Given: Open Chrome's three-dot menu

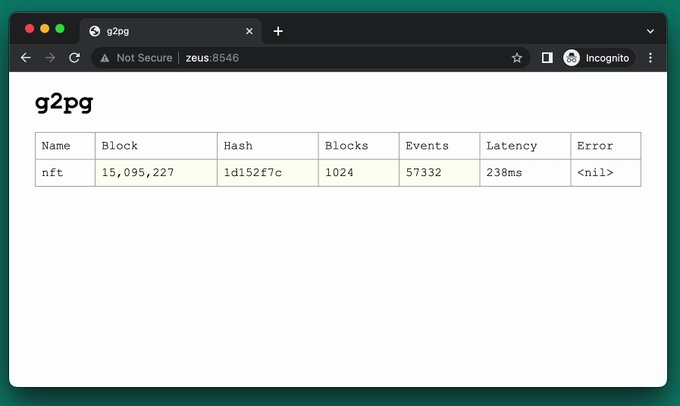Looking at the screenshot, I should [650, 58].
